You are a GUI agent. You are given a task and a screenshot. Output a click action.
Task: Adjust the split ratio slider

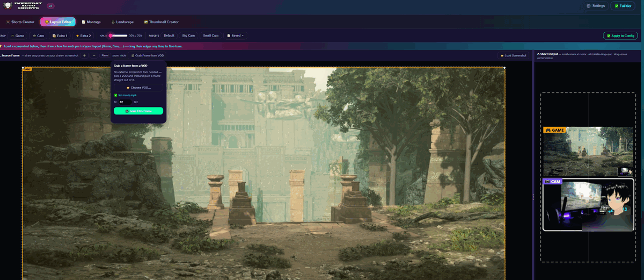[118, 35]
